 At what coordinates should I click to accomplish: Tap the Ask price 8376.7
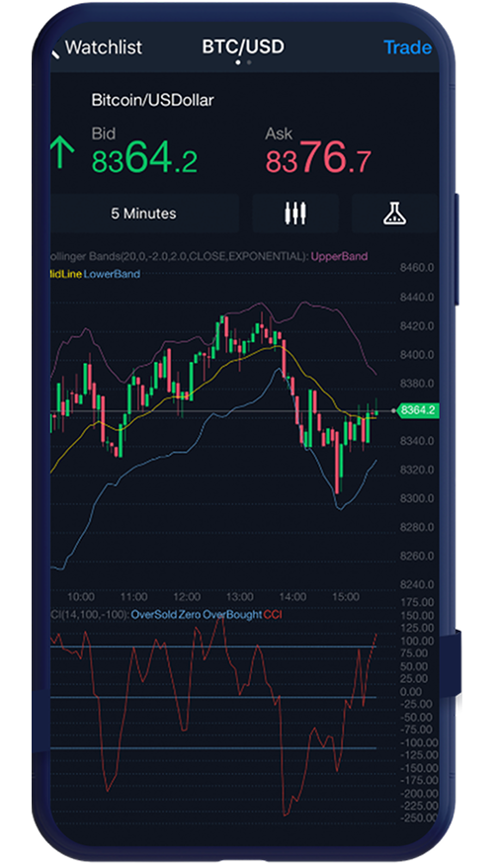click(x=318, y=156)
